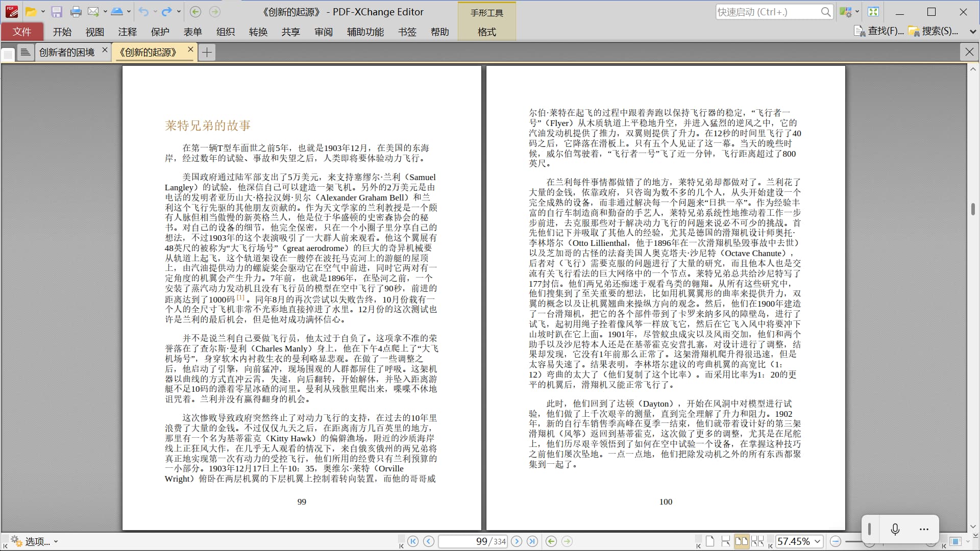Screen dimensions: 980x551
Task: Enable single page layout view
Action: click(x=710, y=541)
